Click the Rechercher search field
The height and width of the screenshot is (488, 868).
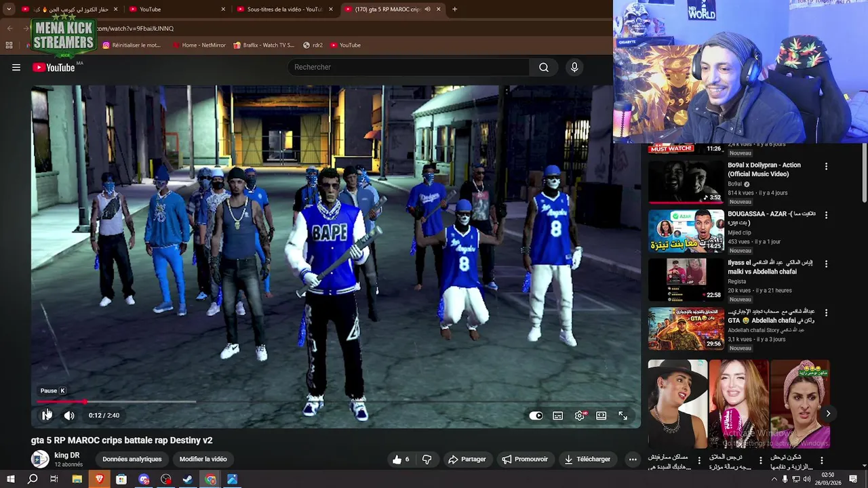(408, 67)
